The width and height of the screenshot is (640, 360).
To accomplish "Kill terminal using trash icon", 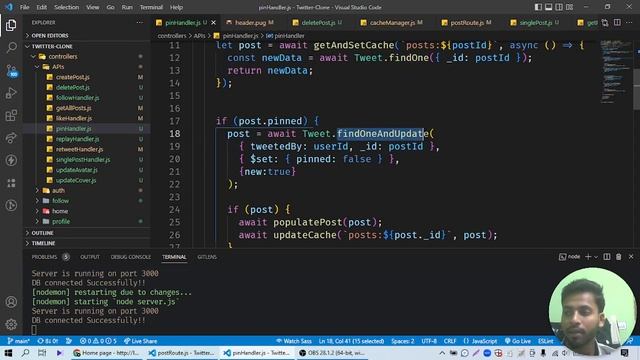I will tap(619, 257).
